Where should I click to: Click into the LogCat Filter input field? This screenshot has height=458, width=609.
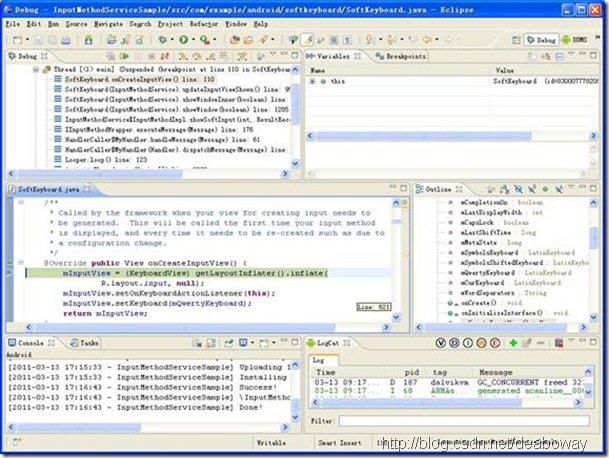(x=464, y=421)
